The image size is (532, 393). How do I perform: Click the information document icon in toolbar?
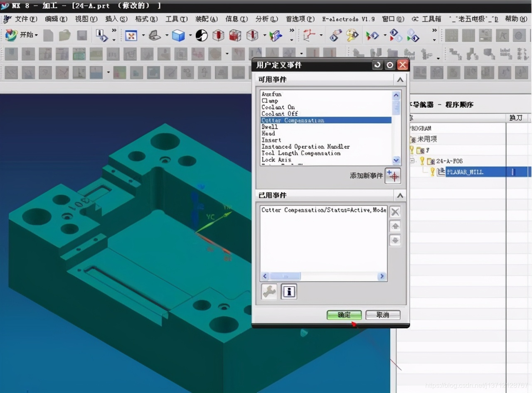coord(101,35)
